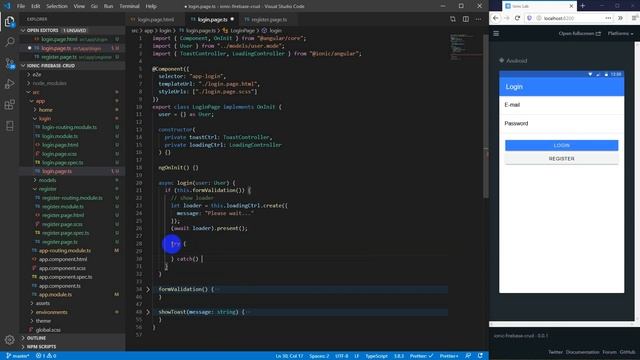Click the TypeScript language mode indicator
This screenshot has height=360, width=640.
pyautogui.click(x=376, y=356)
